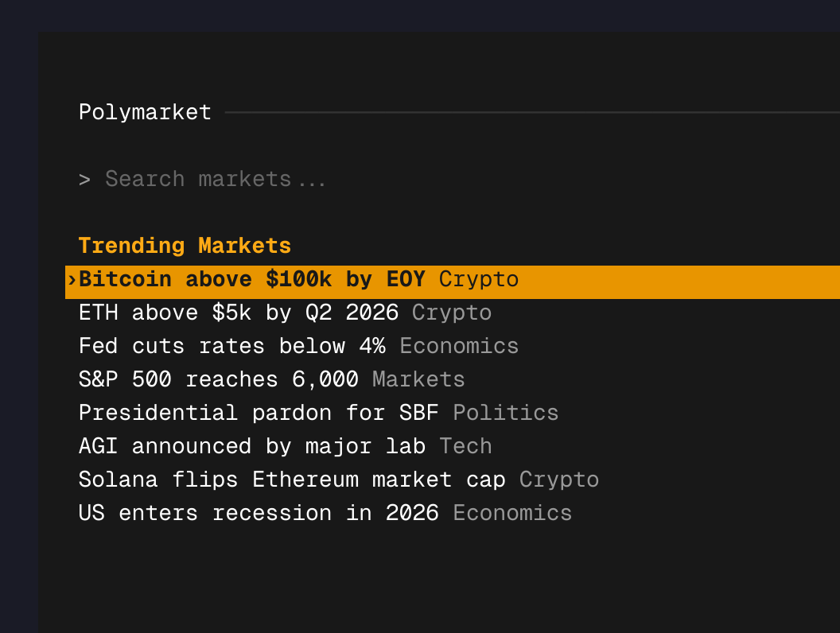Screen dimensions: 840x633
Task: Open the Solana flips Ethereum market cap market
Action: [x=291, y=480]
